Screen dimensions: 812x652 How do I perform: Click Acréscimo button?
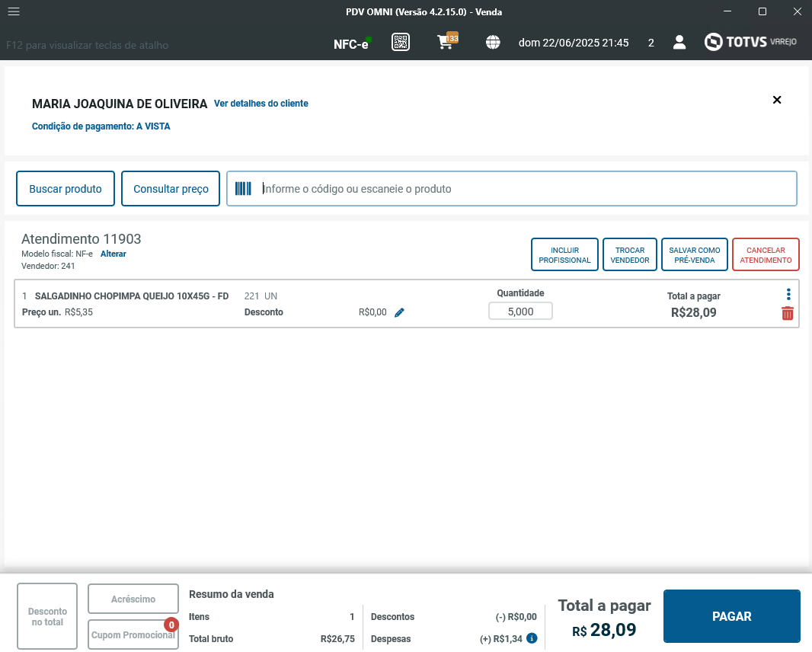[133, 599]
